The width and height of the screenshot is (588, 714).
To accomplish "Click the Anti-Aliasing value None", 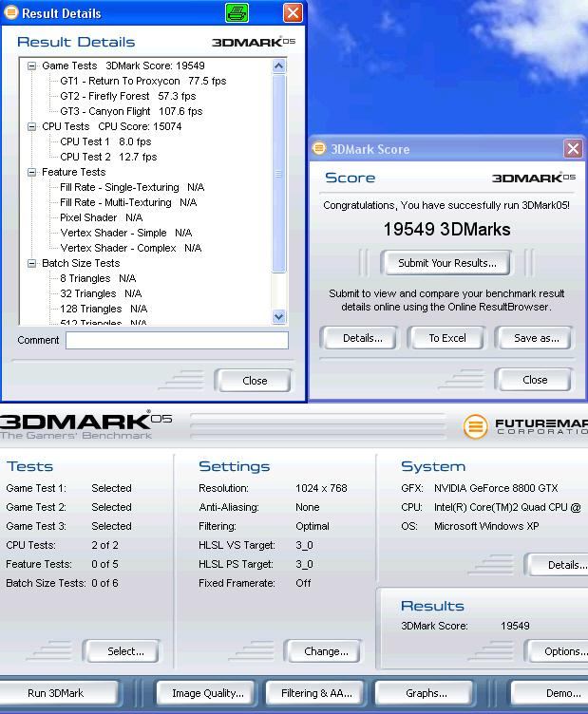I will [308, 507].
